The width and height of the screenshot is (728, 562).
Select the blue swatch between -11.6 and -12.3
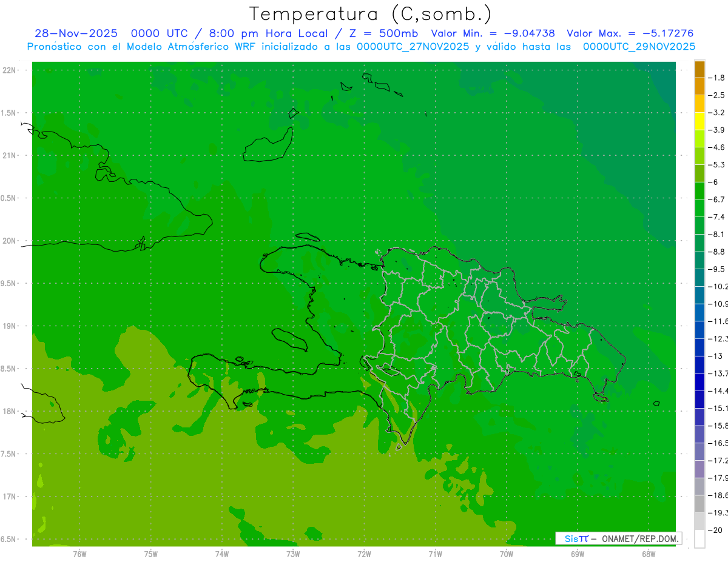coord(699,330)
